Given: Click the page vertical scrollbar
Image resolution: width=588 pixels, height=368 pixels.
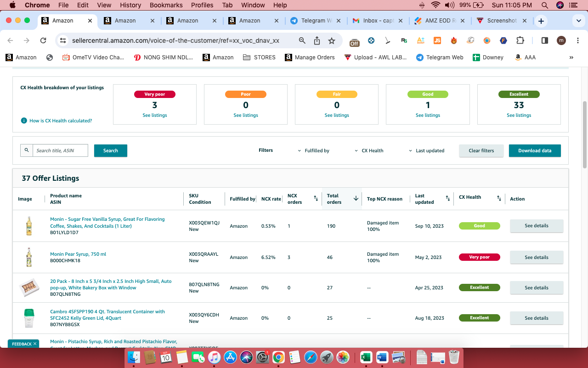Looking at the screenshot, I should coord(585,135).
